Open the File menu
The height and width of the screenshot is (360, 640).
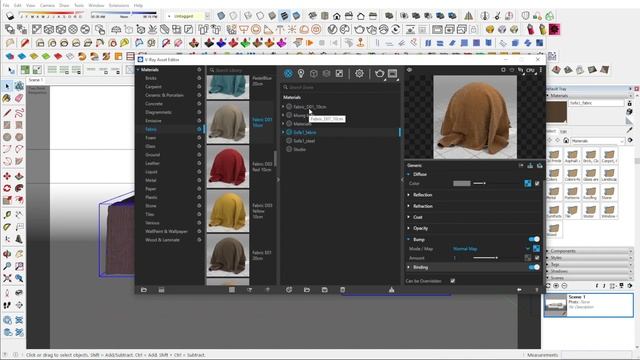point(6,5)
